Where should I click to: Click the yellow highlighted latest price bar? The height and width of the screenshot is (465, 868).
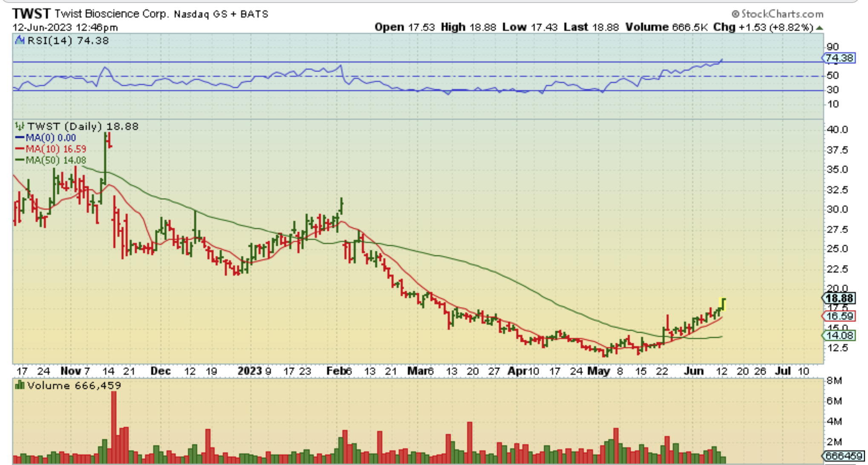(723, 304)
